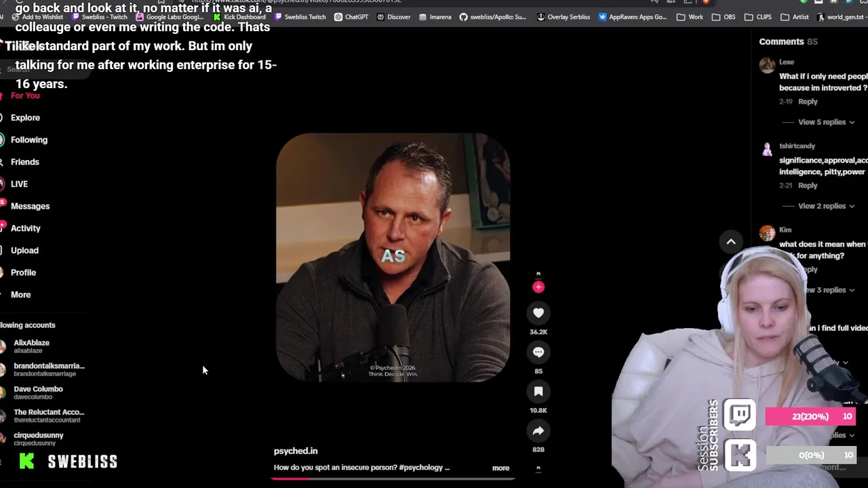The width and height of the screenshot is (868, 488).
Task: Open the Work bookmarks folder
Action: 690,17
